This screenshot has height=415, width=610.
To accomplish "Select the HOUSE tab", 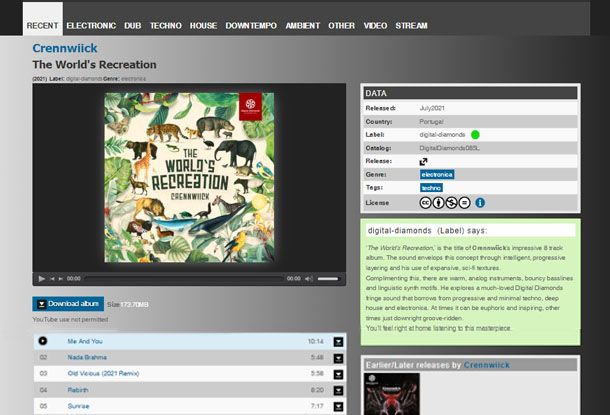I will point(203,26).
